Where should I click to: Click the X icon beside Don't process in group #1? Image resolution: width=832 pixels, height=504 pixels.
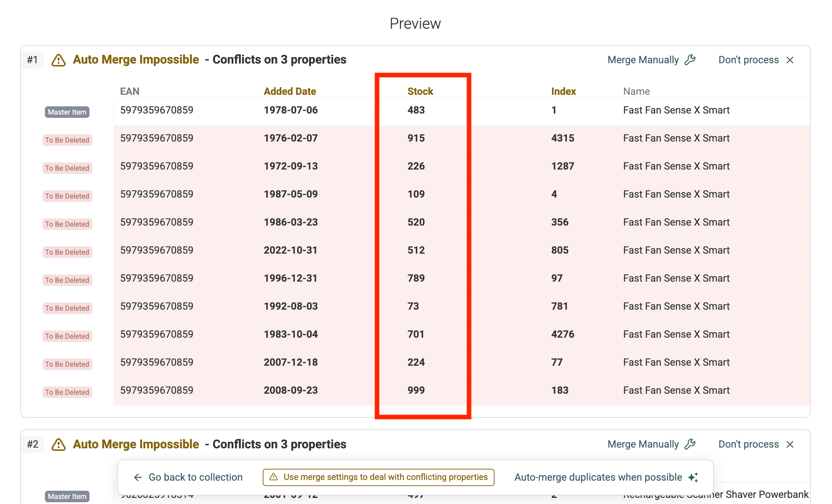(790, 60)
